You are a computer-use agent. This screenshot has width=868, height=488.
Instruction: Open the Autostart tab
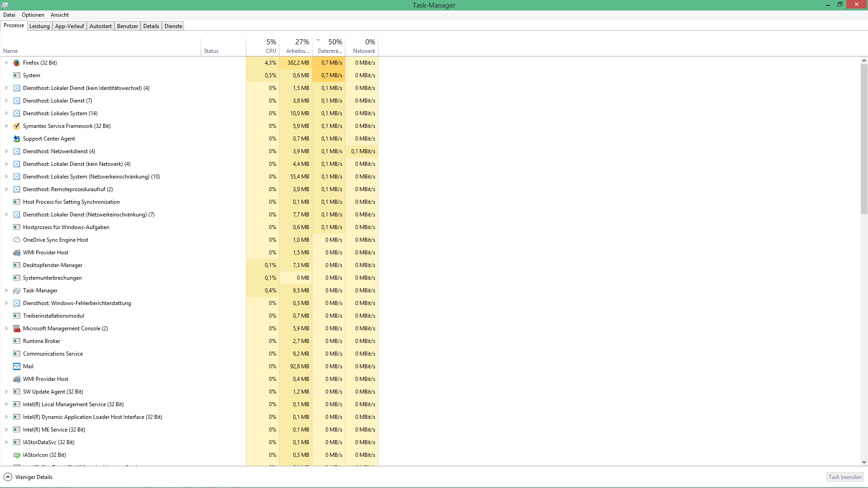(100, 26)
